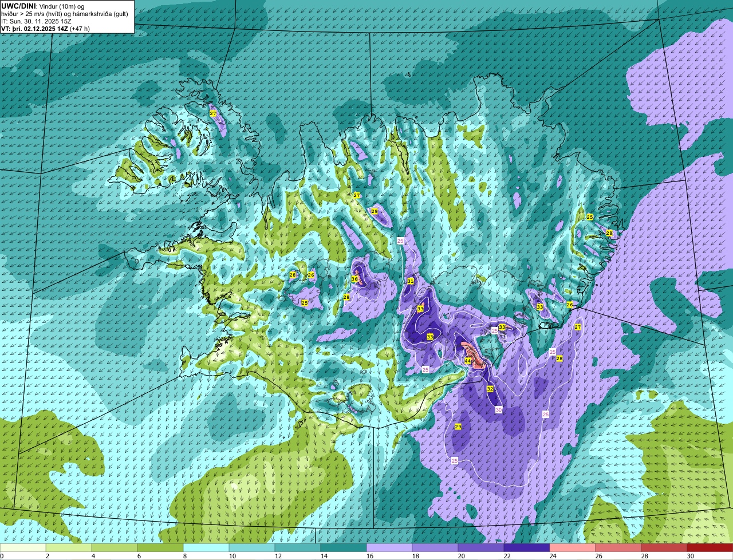
Task: Click the dark red legend swatch above 30
Action: pyautogui.click(x=710, y=548)
